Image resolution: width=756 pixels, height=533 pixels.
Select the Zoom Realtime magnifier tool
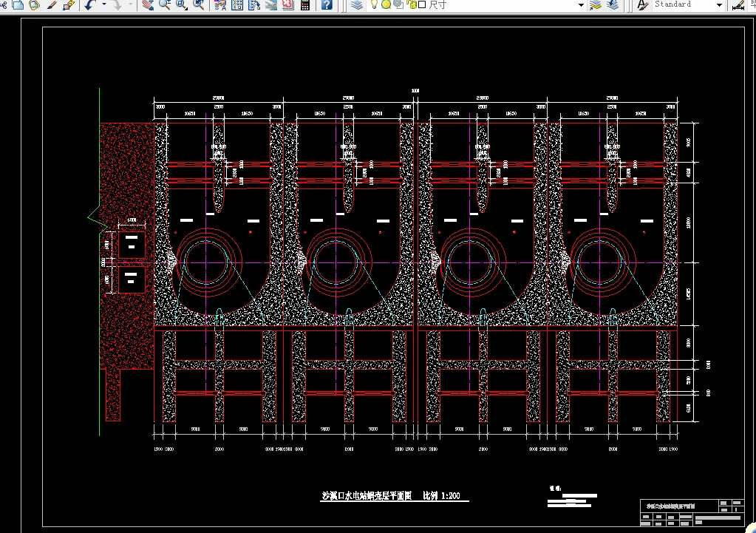point(164,5)
